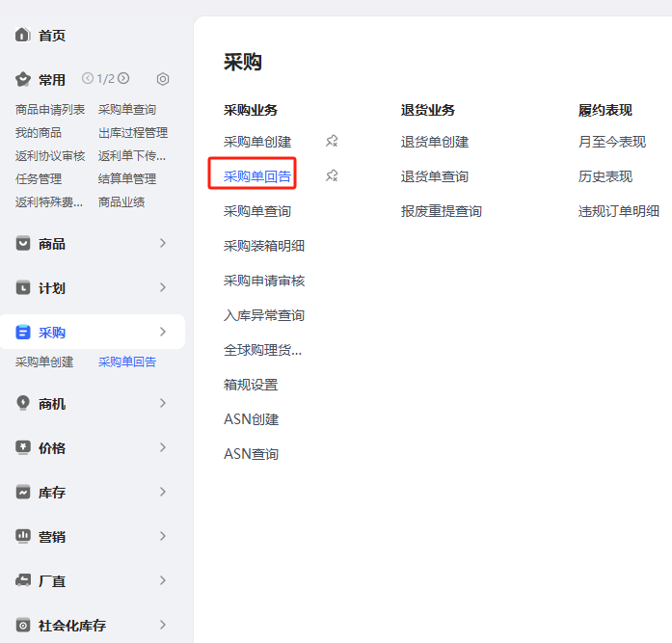Click the 库存 sidebar icon
Screen dimensions: 672x643
[x=23, y=493]
